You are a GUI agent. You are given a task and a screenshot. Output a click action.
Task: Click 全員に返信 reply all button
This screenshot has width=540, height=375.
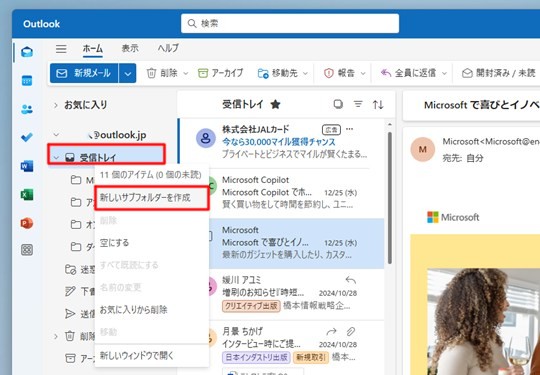409,73
